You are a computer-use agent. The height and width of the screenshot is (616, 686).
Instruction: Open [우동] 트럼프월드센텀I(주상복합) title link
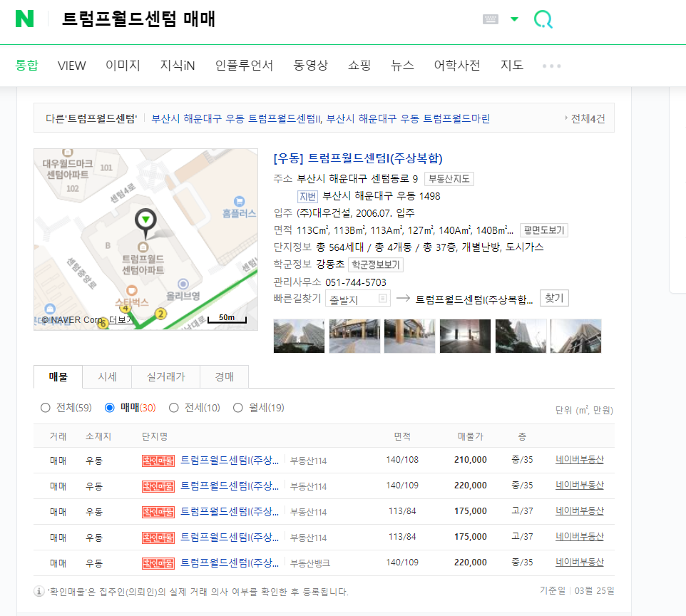[x=358, y=158]
